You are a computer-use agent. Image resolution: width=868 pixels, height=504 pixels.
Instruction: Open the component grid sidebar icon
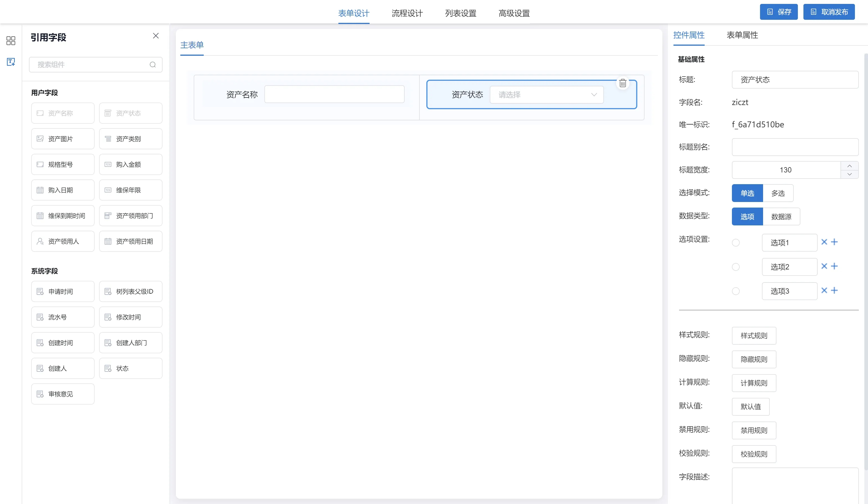(11, 41)
